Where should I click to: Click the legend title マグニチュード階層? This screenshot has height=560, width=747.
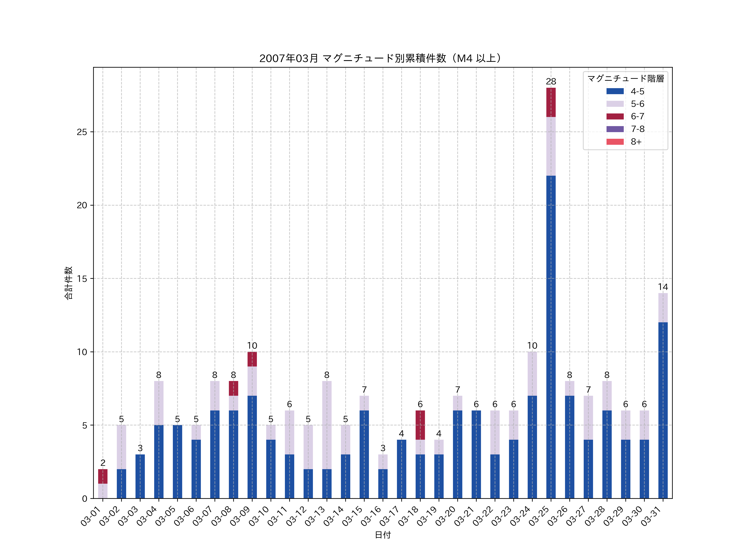tap(625, 79)
